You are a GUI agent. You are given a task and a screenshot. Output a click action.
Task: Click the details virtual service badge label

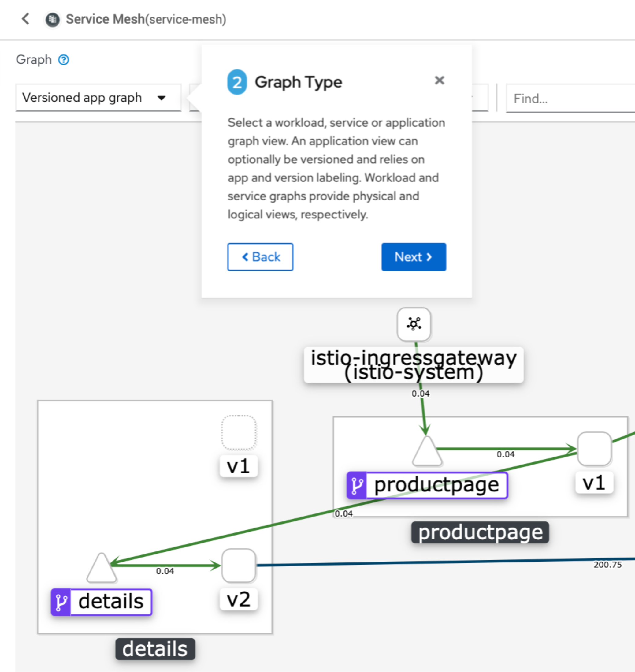tap(101, 602)
